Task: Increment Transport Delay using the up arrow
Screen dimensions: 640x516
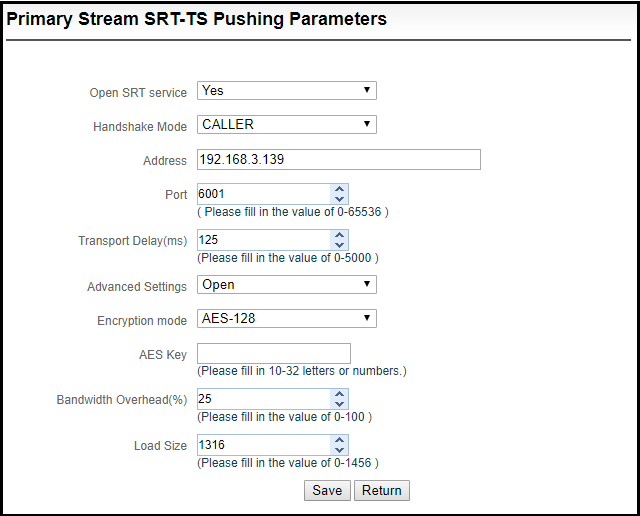Action: [339, 235]
